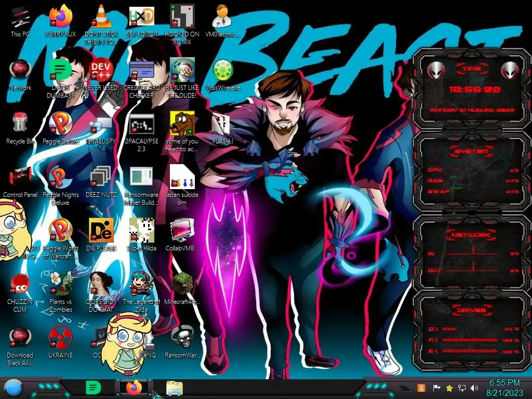The height and width of the screenshot is (399, 532).
Task: Click the CPU 6% reading in System gadget
Action: (x=514, y=170)
